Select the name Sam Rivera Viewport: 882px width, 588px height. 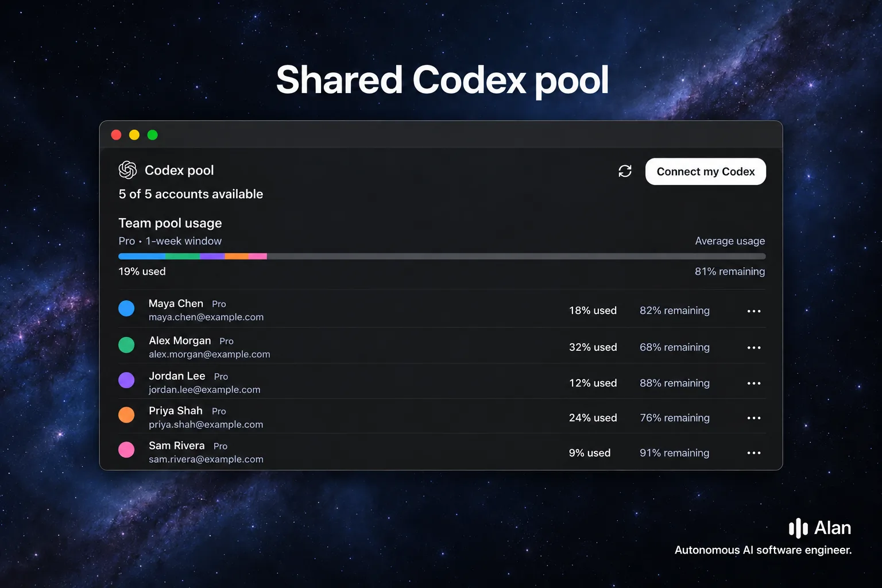pyautogui.click(x=177, y=446)
